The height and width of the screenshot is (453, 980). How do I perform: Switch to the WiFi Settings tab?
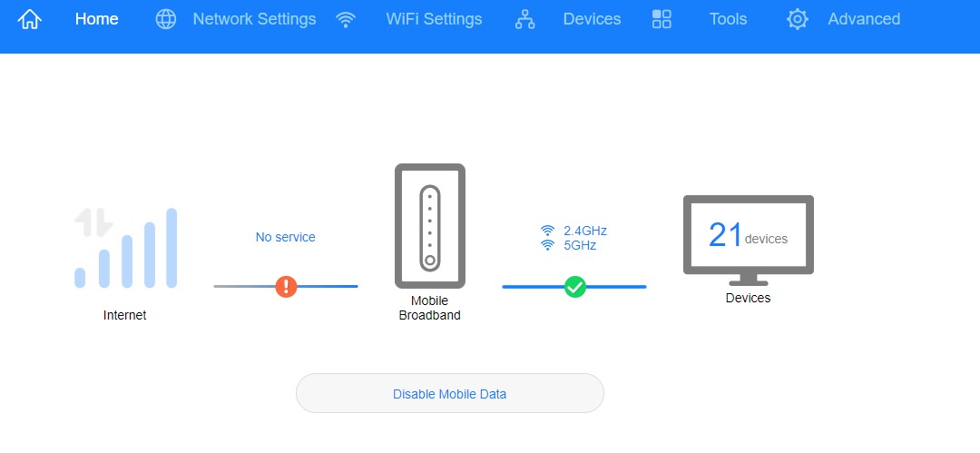pyautogui.click(x=434, y=19)
